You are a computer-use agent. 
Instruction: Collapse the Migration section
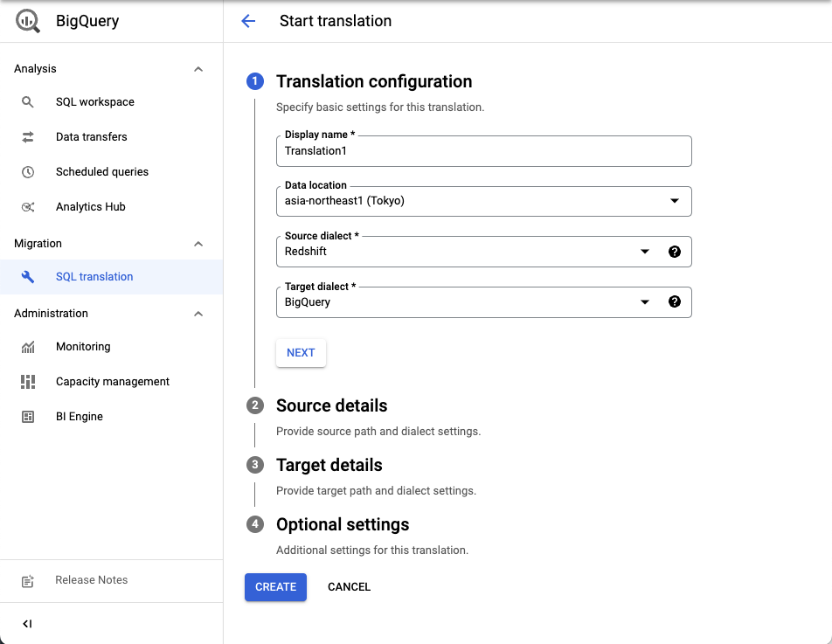[x=198, y=243]
